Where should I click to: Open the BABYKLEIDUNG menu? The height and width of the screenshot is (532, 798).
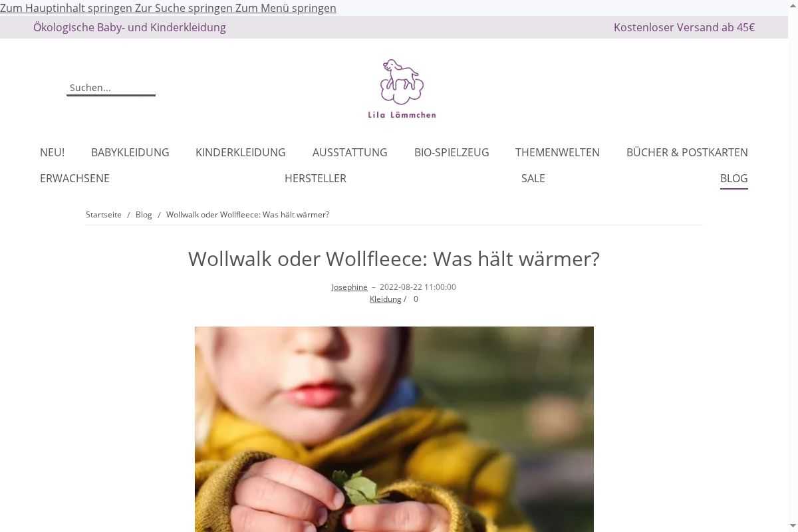(130, 152)
